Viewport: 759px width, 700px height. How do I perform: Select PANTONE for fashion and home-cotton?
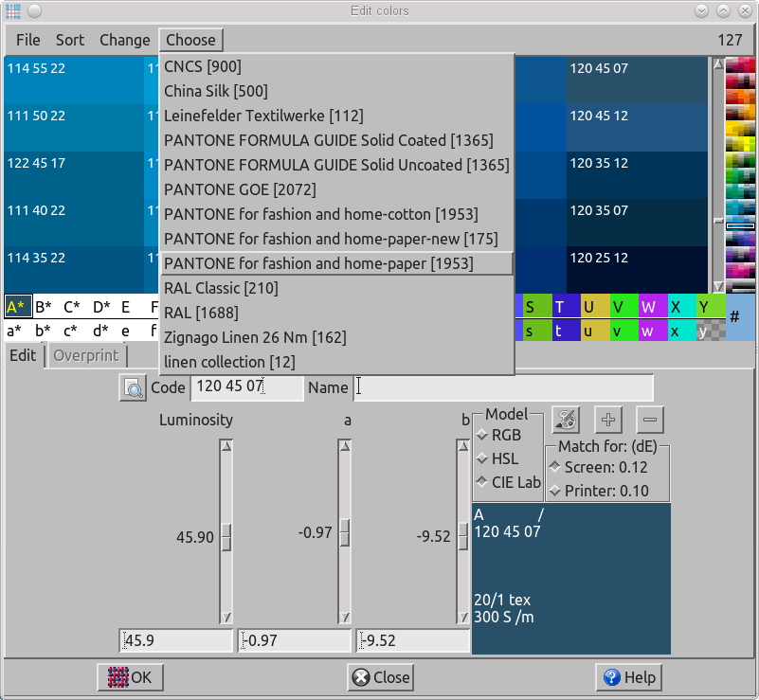[336, 215]
